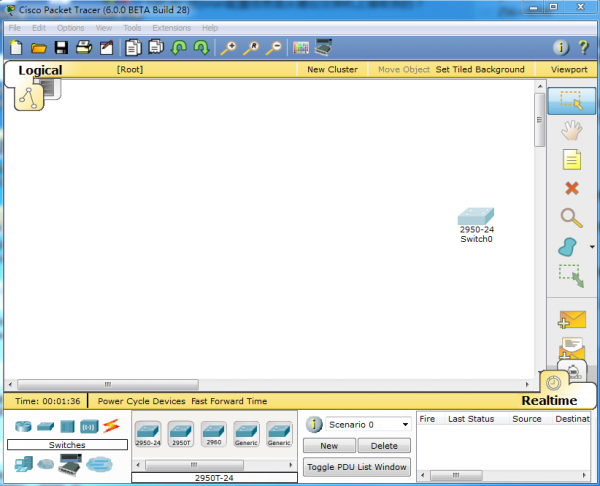Click the Add Complex PDU envelope
Viewport: 600px width, 486px height.
point(572,348)
